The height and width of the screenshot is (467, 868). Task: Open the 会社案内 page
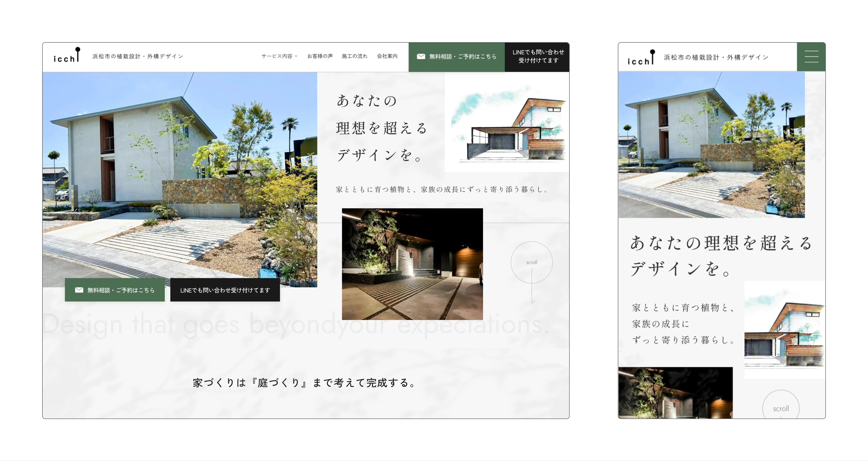388,56
